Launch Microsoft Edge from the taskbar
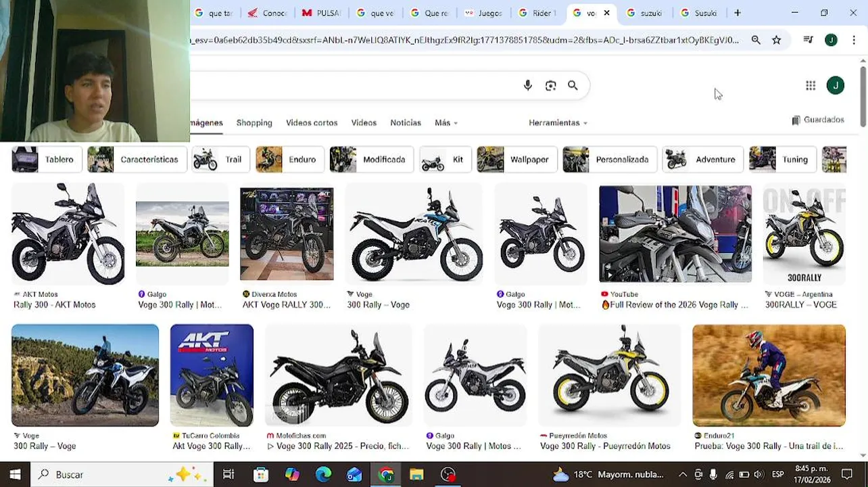Image resolution: width=868 pixels, height=487 pixels. click(323, 475)
